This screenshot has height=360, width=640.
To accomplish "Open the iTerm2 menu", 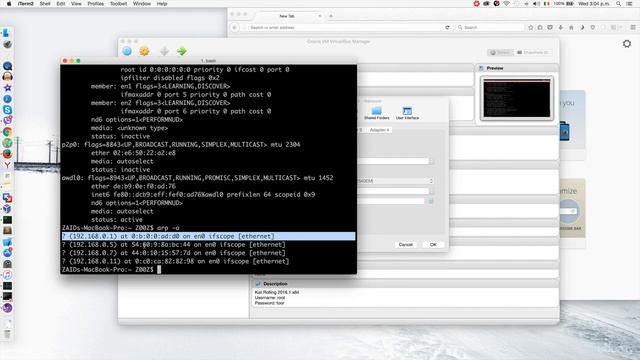I will [25, 4].
